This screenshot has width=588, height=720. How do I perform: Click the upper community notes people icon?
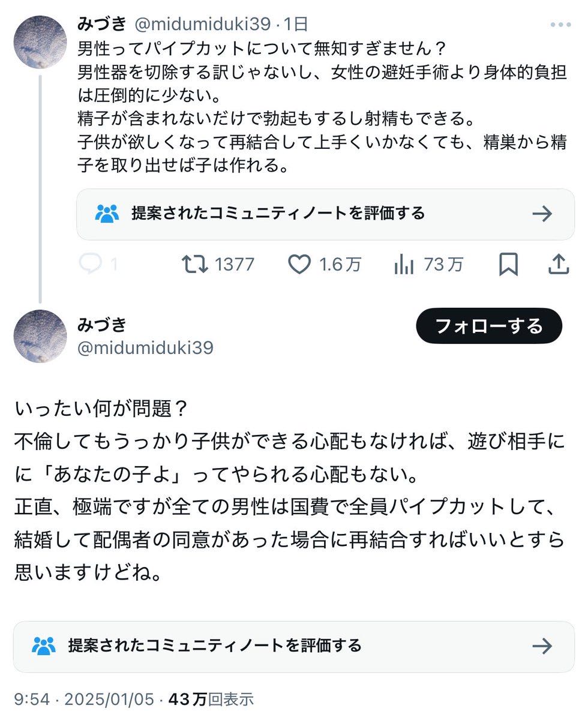[x=107, y=214]
